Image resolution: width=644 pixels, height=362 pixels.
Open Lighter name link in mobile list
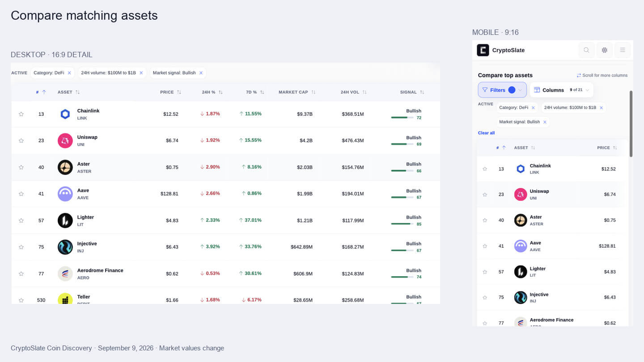click(538, 269)
